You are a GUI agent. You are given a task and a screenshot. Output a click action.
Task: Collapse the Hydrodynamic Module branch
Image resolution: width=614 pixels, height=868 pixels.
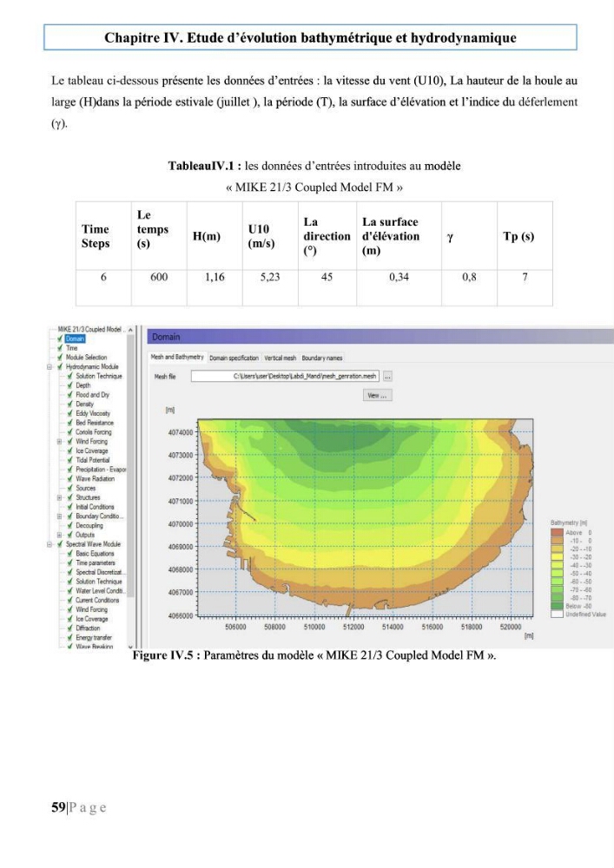(50, 367)
